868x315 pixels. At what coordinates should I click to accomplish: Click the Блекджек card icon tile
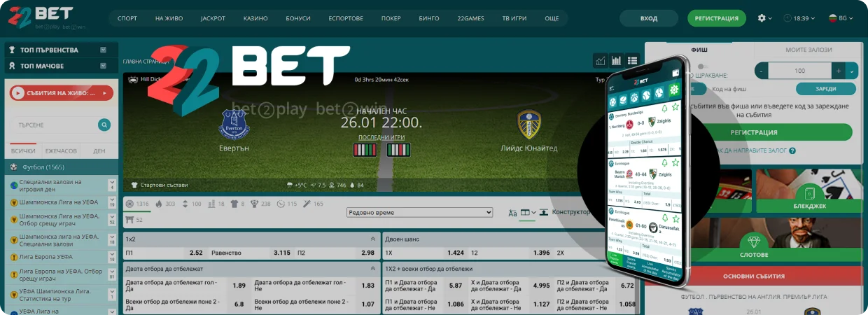point(810,192)
